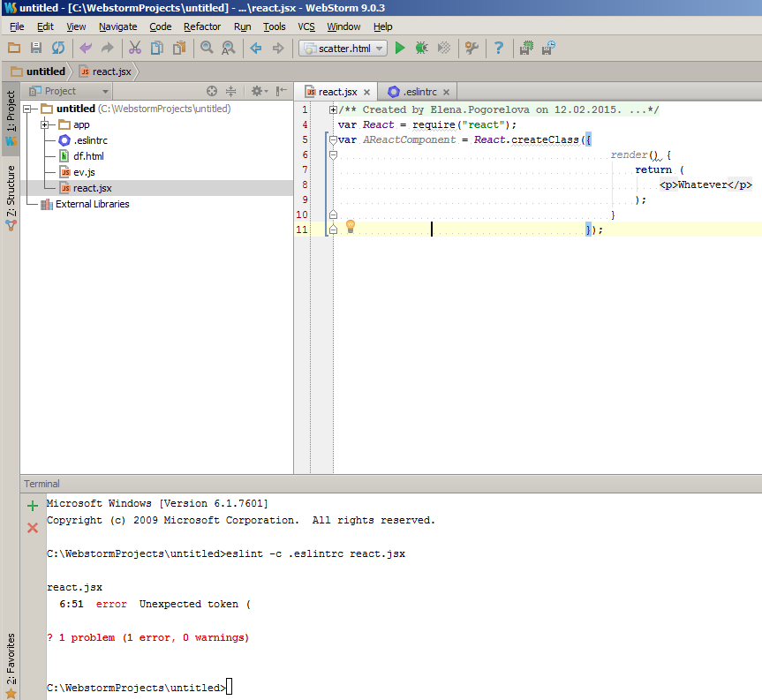Open the File menu
This screenshot has height=700, width=762.
click(x=17, y=26)
